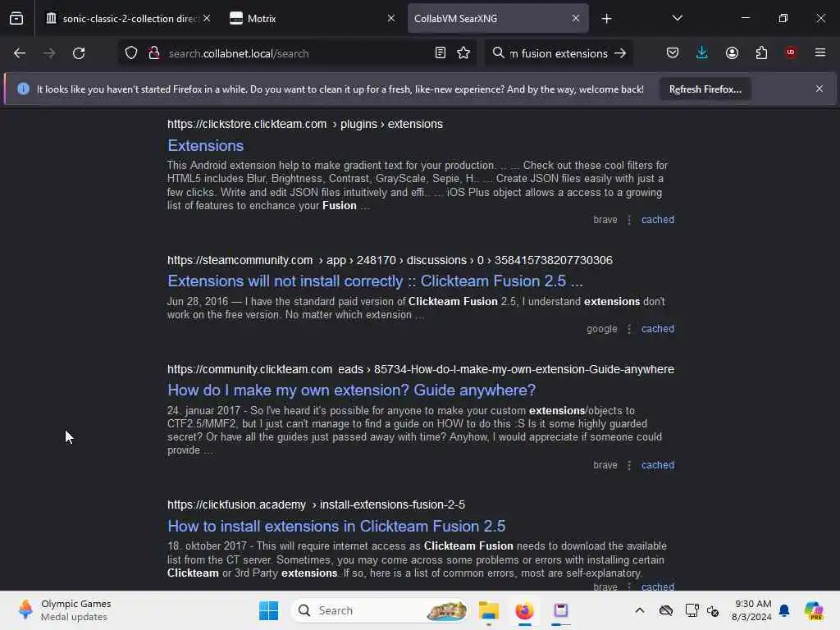
Task: Click the clickfusion.academy URL breadcrumb
Action: click(x=316, y=504)
